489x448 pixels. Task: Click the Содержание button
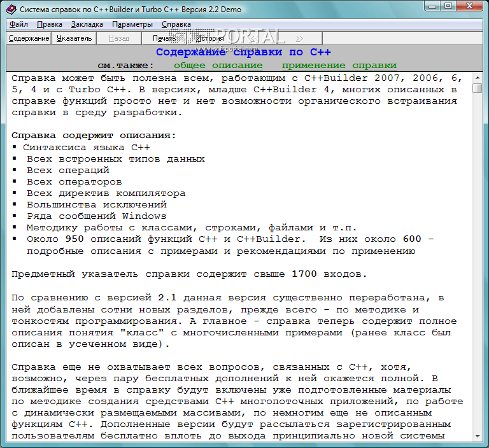point(29,38)
